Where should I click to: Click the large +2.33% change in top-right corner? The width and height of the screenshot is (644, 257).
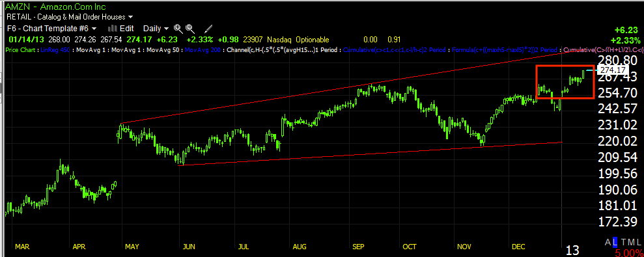(625, 40)
